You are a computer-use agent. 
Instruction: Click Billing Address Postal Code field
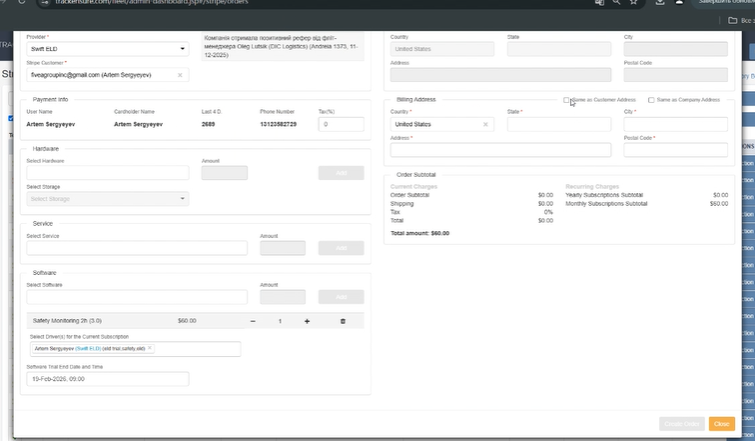tap(676, 150)
